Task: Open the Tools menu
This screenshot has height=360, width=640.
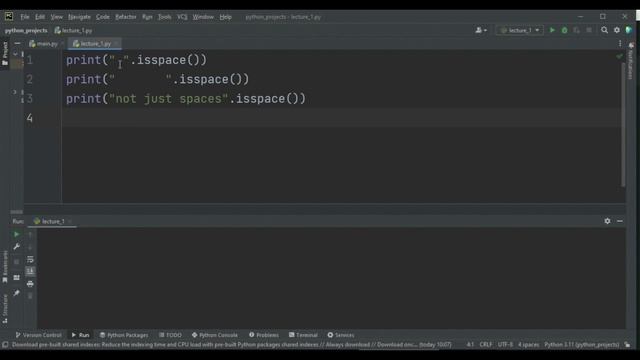Action: tap(164, 17)
